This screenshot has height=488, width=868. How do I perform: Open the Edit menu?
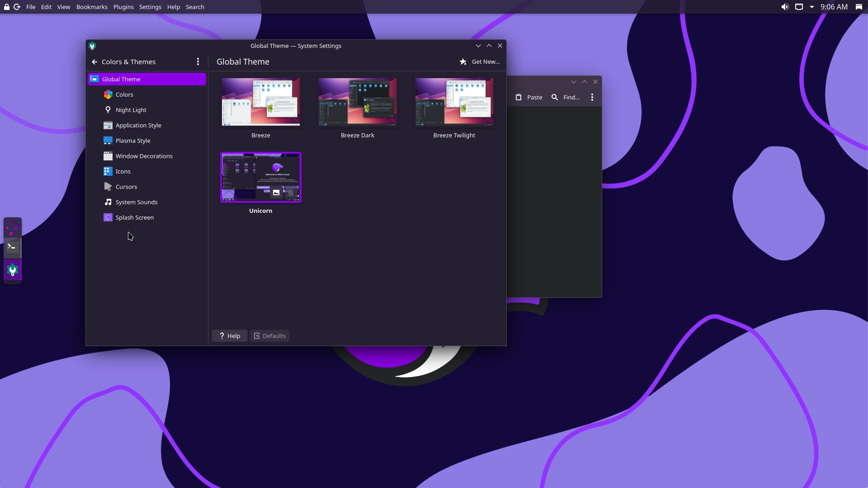point(46,7)
